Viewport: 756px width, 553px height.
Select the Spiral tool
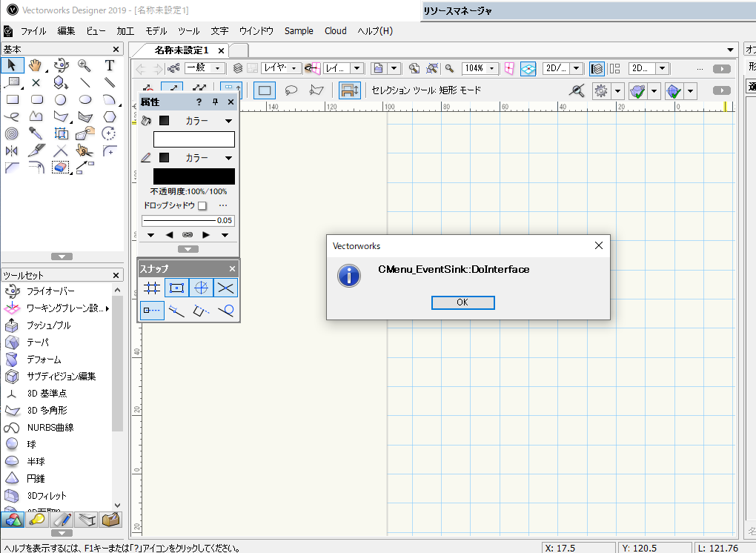[x=12, y=133]
